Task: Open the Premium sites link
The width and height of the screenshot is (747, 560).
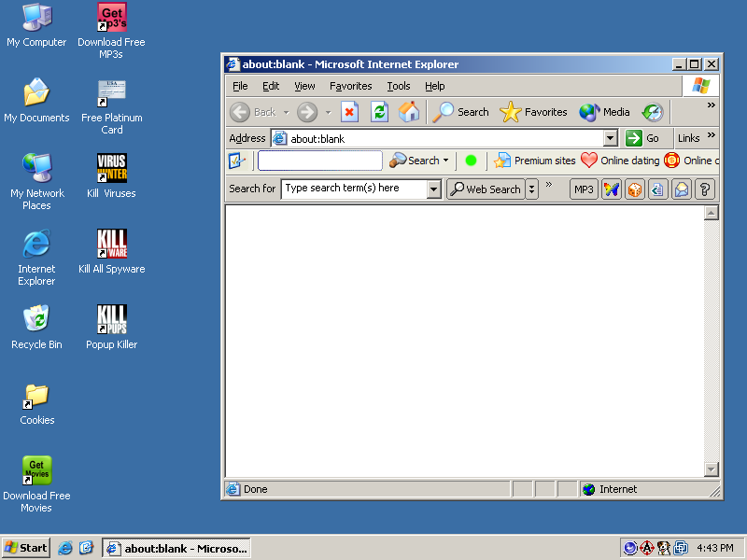Action: [x=534, y=161]
